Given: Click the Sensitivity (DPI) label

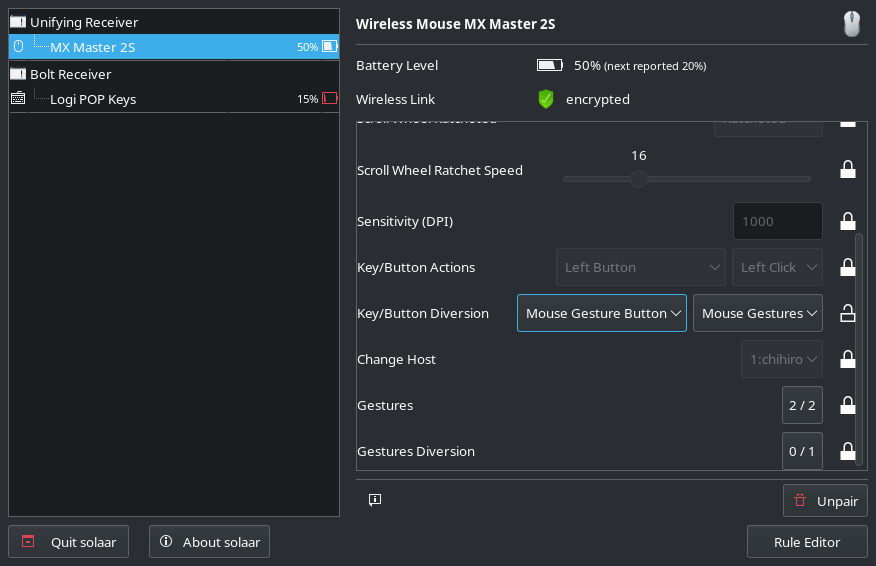Looking at the screenshot, I should pyautogui.click(x=405, y=222).
